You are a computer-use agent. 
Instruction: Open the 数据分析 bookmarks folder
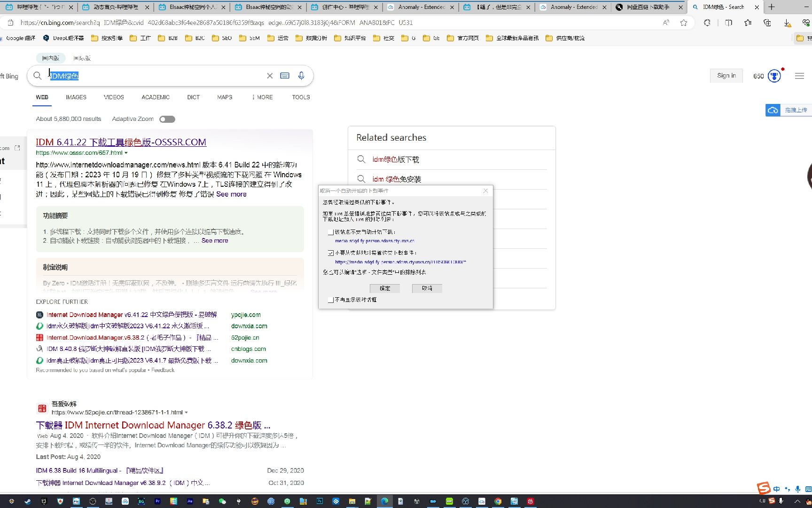point(311,38)
